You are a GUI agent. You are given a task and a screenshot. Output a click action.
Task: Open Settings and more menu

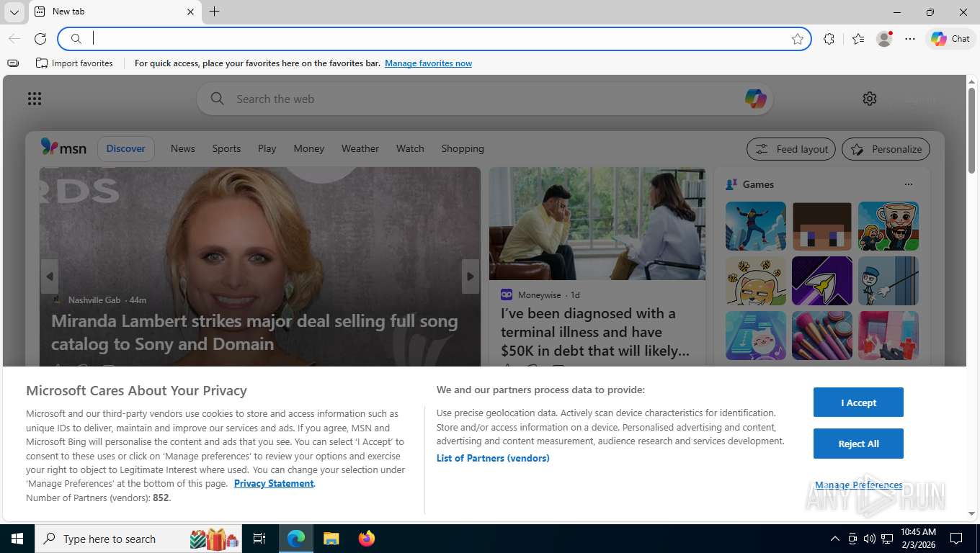coord(910,39)
